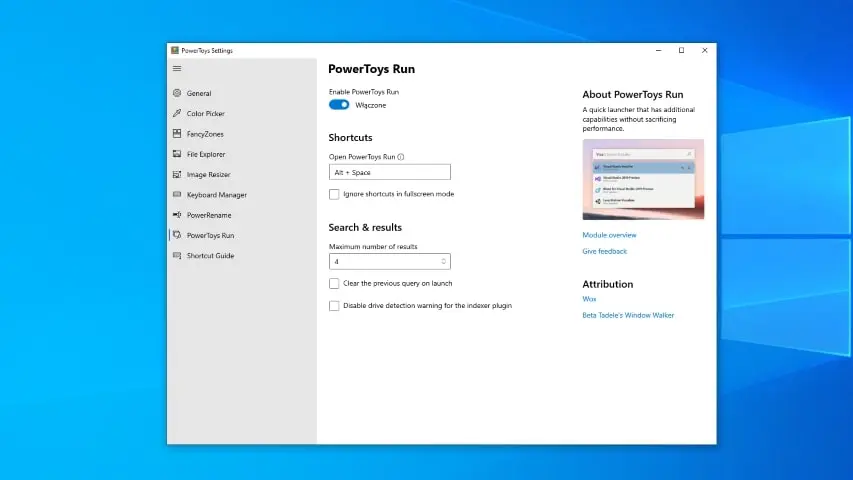Increase maximum number of results stepper

(x=443, y=259)
